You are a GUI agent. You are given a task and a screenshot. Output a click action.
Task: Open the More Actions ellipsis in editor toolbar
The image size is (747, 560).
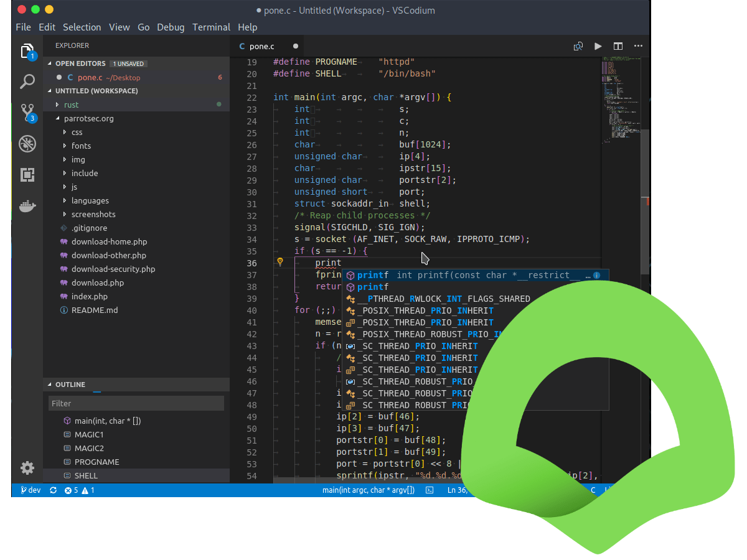click(638, 46)
